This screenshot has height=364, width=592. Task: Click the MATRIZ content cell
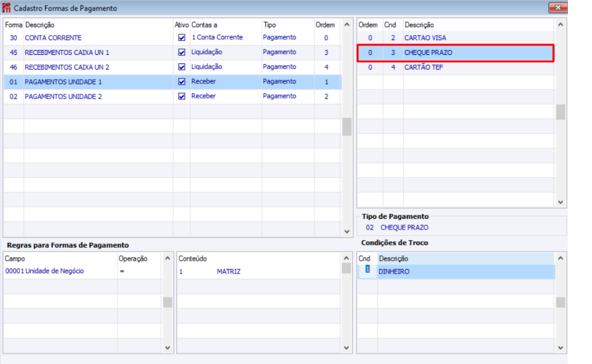(229, 271)
